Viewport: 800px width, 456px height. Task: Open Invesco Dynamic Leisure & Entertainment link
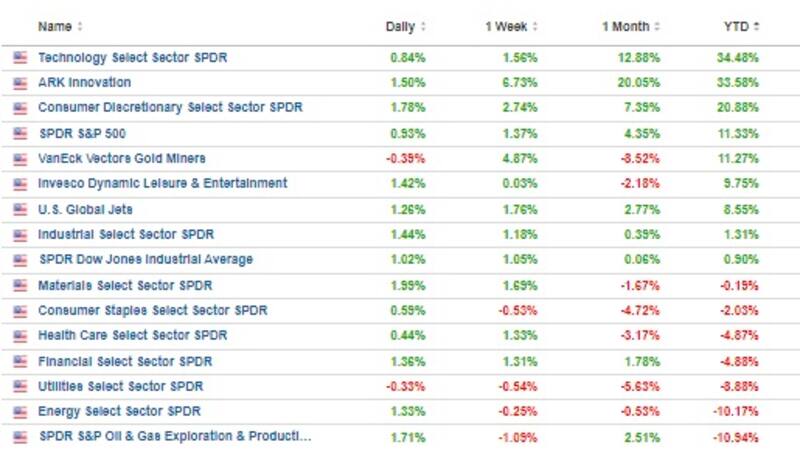pyautogui.click(x=162, y=183)
